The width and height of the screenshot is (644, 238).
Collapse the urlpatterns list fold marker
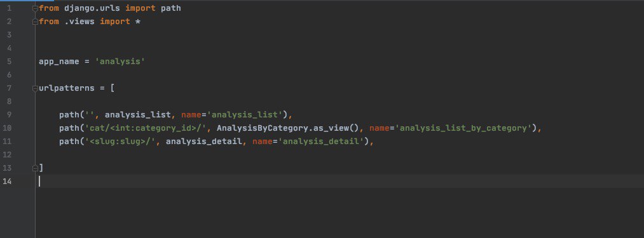(36, 88)
